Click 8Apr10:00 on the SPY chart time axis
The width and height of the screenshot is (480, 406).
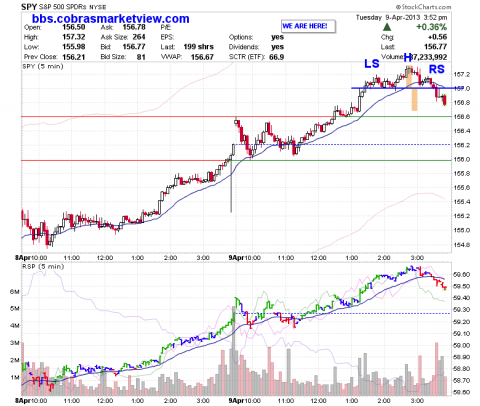click(x=31, y=258)
